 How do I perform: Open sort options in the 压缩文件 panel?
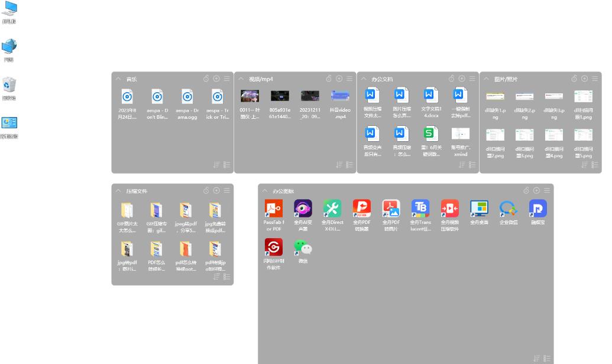point(216,277)
